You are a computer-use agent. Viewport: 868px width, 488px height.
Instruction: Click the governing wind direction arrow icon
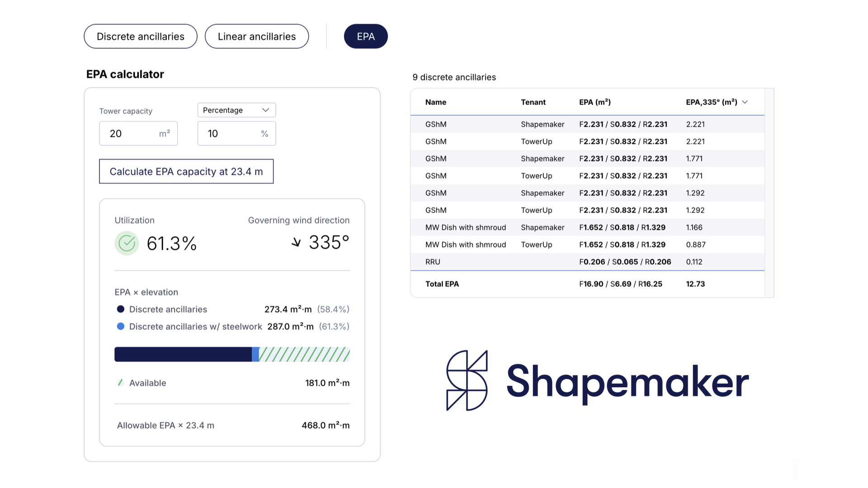296,243
